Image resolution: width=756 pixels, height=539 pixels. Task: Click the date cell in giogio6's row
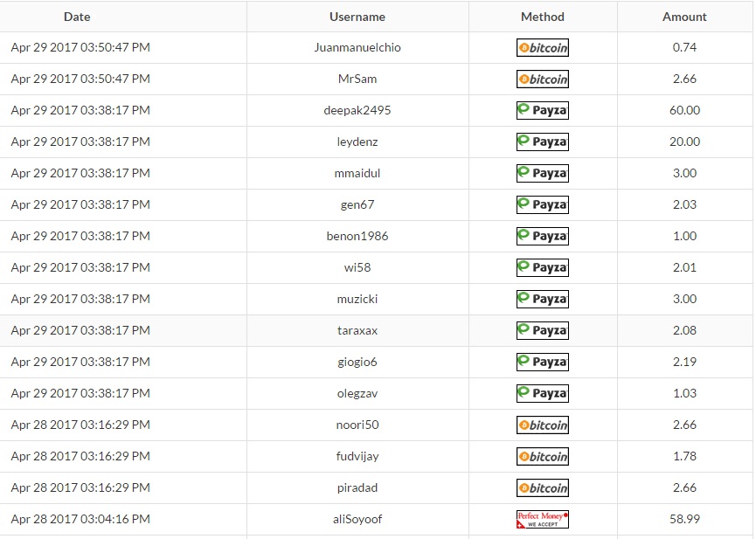80,363
